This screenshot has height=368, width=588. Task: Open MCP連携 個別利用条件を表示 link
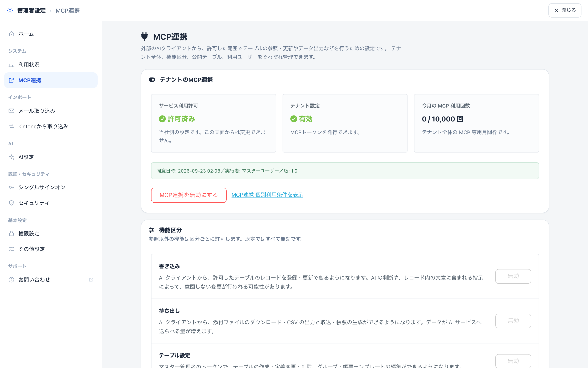pos(267,195)
